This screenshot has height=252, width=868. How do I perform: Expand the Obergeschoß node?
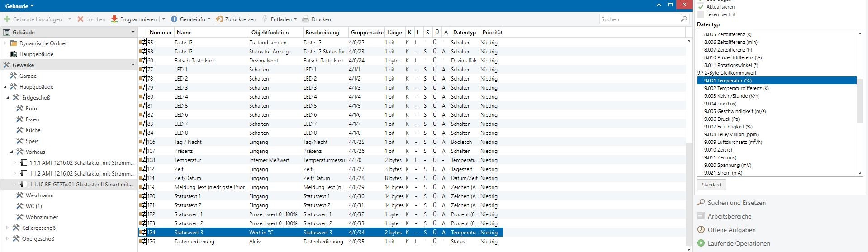click(x=8, y=239)
